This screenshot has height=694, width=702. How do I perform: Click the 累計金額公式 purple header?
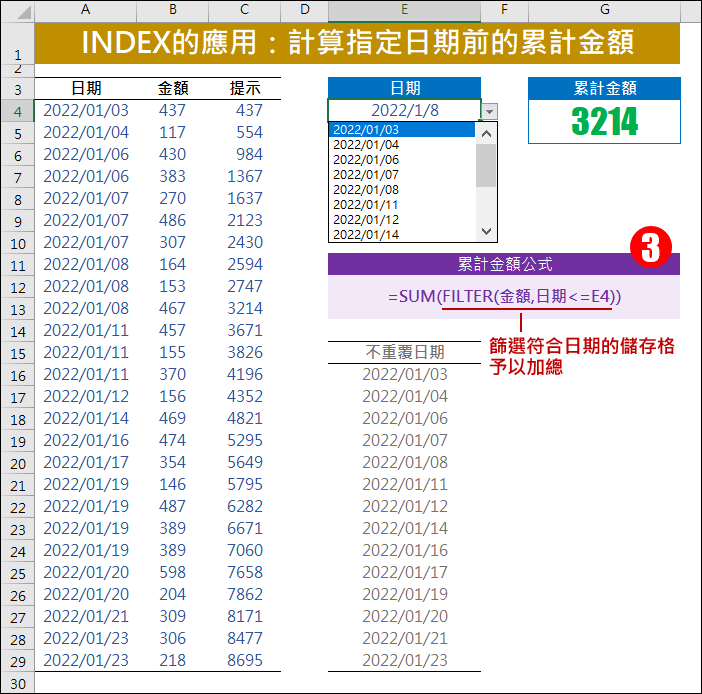tap(504, 264)
